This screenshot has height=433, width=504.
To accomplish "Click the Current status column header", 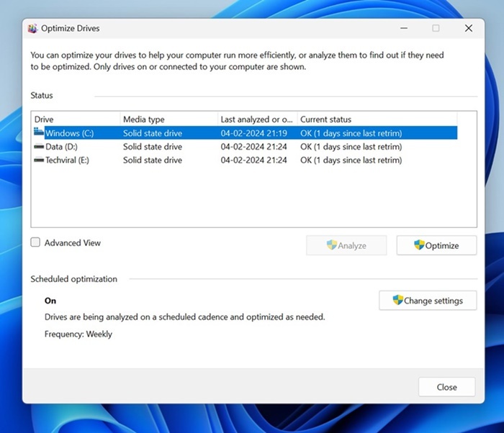I will click(377, 119).
